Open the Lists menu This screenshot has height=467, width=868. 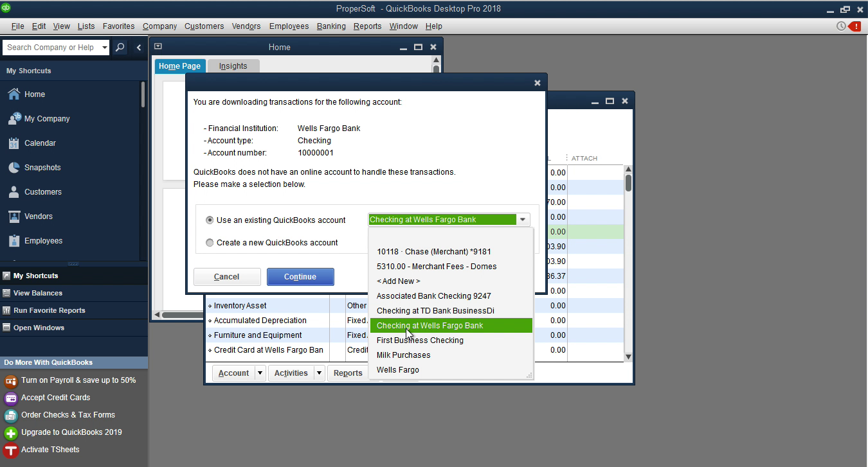coord(86,26)
